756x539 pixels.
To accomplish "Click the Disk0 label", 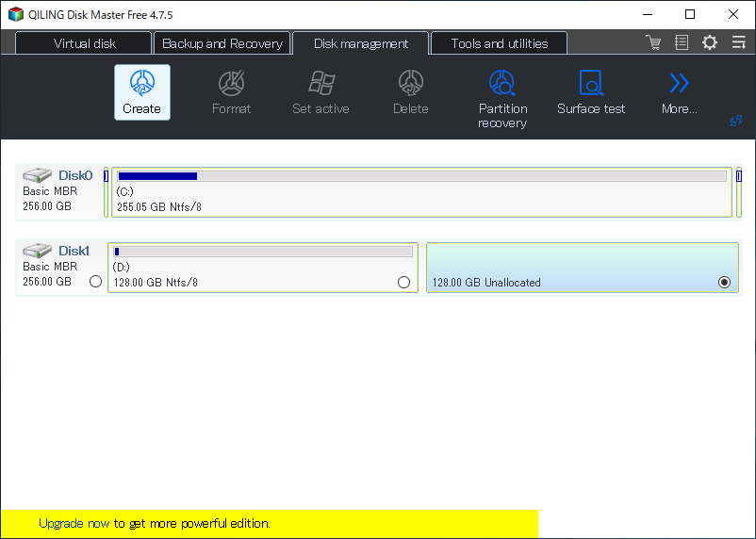I will tap(75, 175).
